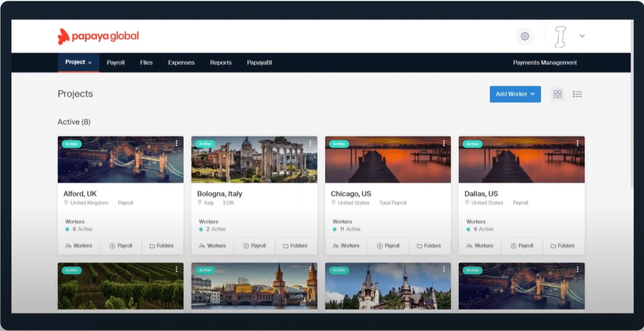
Task: Select Workers on Dallas, US card
Action: 480,246
